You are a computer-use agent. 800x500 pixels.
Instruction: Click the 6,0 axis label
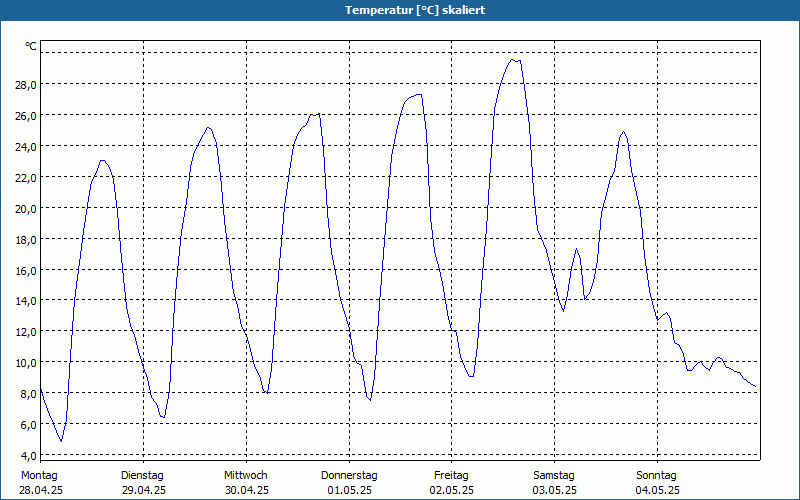(x=28, y=425)
